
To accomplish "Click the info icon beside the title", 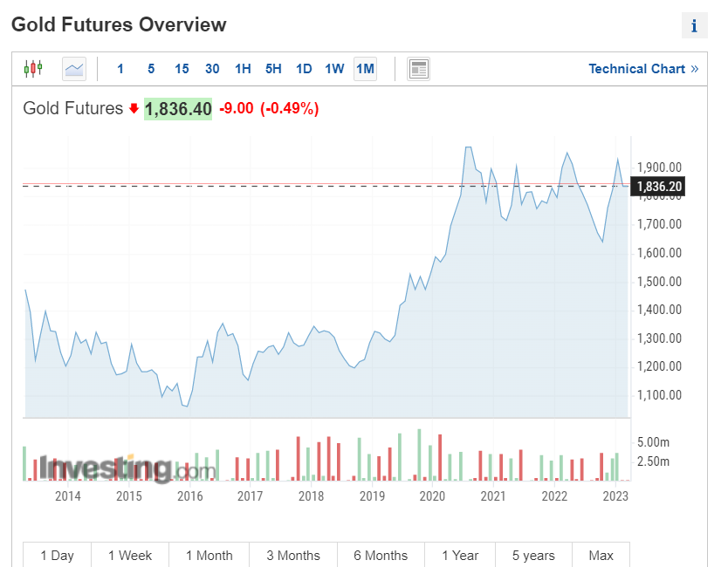I will pyautogui.click(x=694, y=26).
